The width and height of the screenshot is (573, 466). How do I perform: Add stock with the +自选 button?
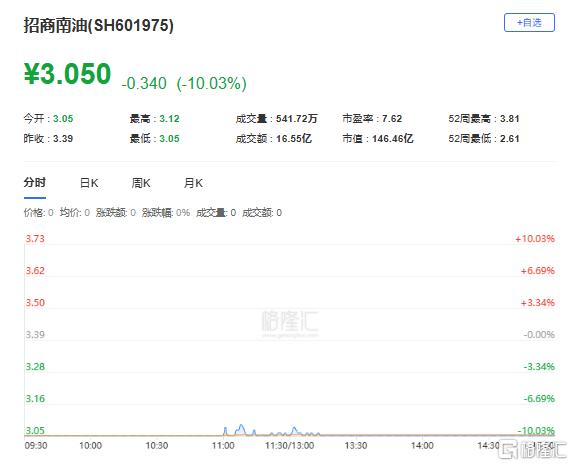pyautogui.click(x=529, y=23)
